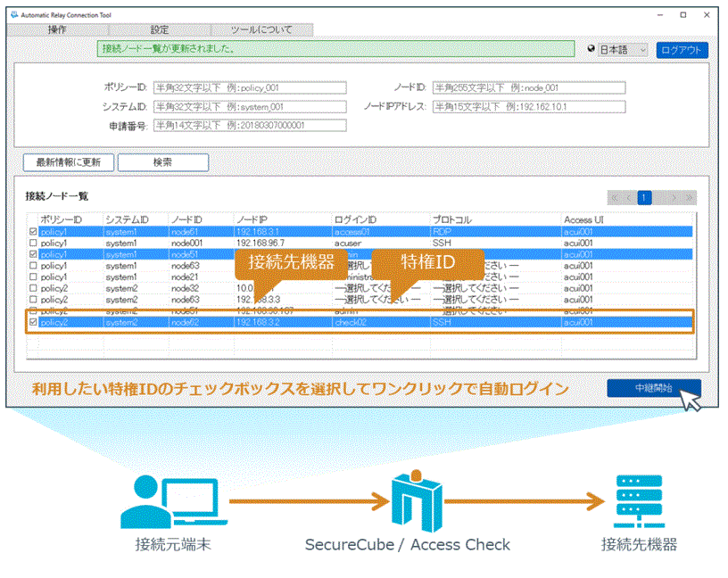Click the ログアウト button
This screenshot has height=578, width=728.
click(682, 50)
